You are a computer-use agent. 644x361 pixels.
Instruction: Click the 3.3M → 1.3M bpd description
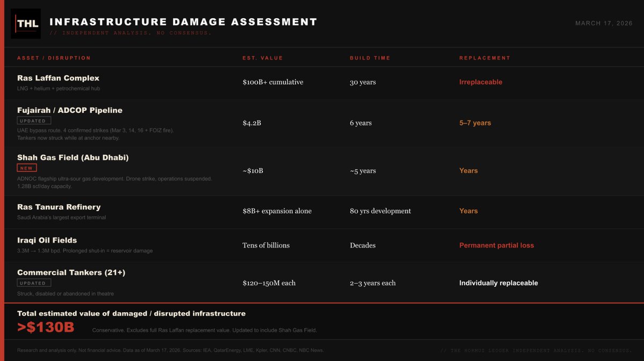click(x=85, y=251)
